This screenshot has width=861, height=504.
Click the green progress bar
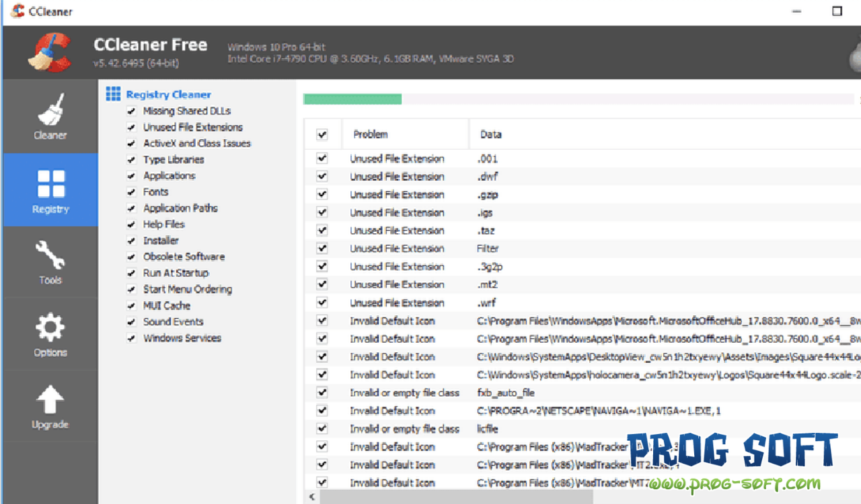point(352,98)
